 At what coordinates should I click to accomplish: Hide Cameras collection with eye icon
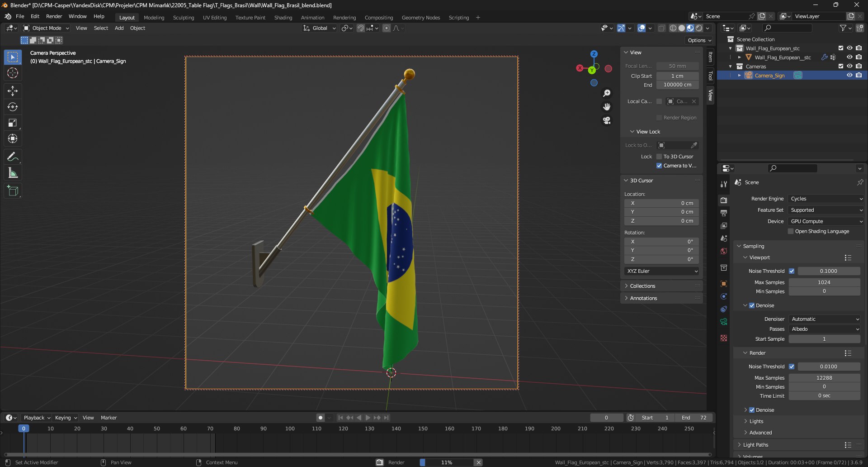(849, 66)
